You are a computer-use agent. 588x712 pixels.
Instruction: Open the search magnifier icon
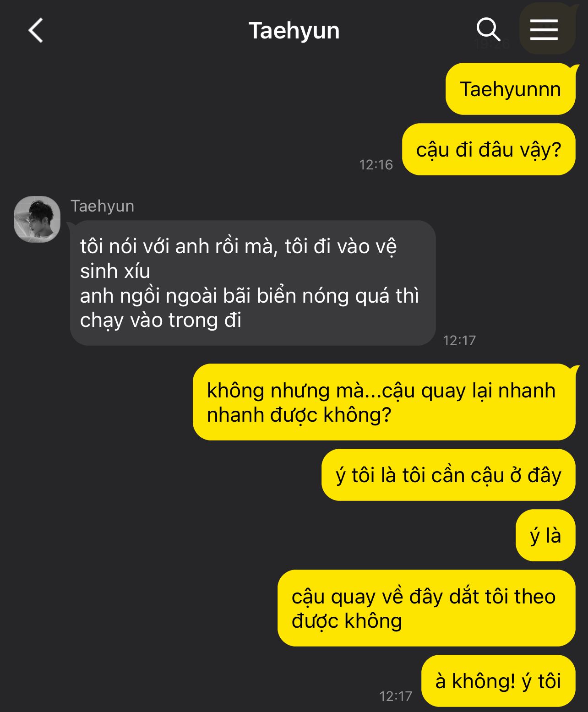click(488, 30)
